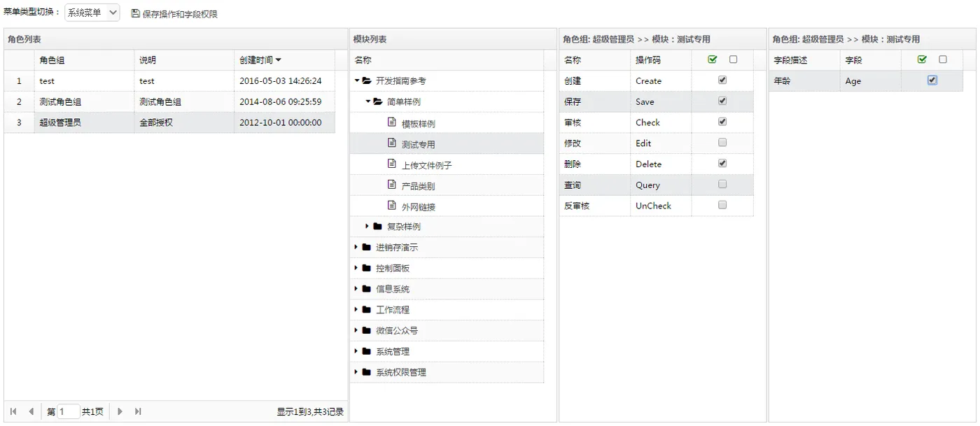Toggle the Age field checkbox
The width and height of the screenshot is (980, 426).
(x=932, y=80)
